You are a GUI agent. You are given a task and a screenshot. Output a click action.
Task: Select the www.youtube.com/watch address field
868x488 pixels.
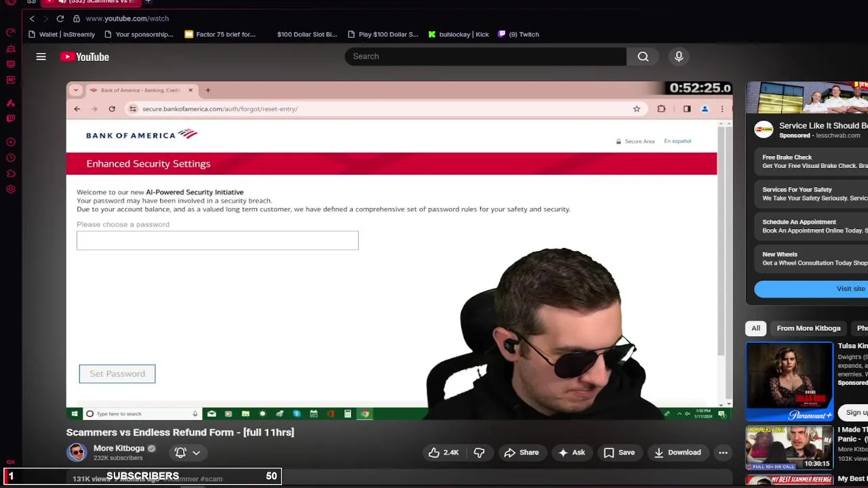(127, 18)
